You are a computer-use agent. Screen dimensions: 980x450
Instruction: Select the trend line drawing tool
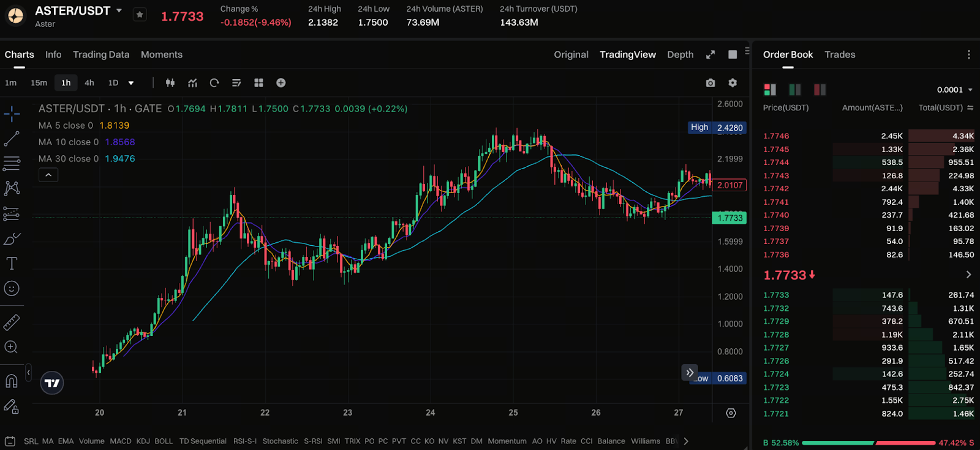pyautogui.click(x=12, y=139)
